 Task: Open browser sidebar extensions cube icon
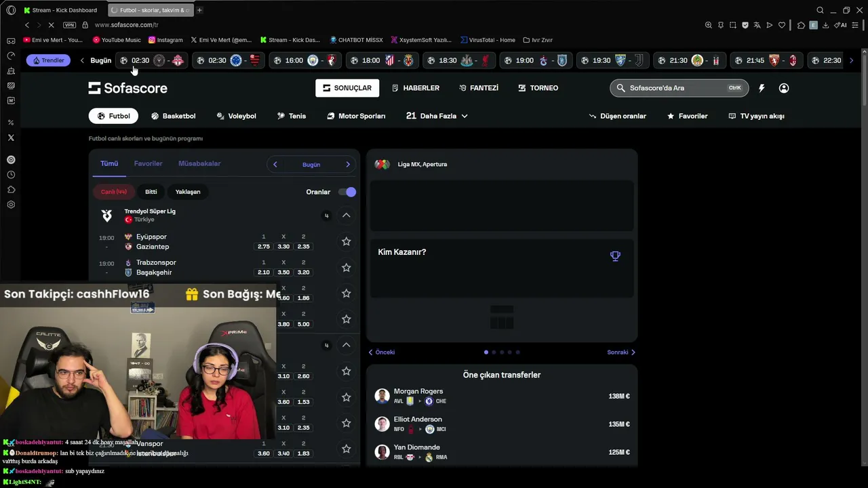click(x=11, y=190)
